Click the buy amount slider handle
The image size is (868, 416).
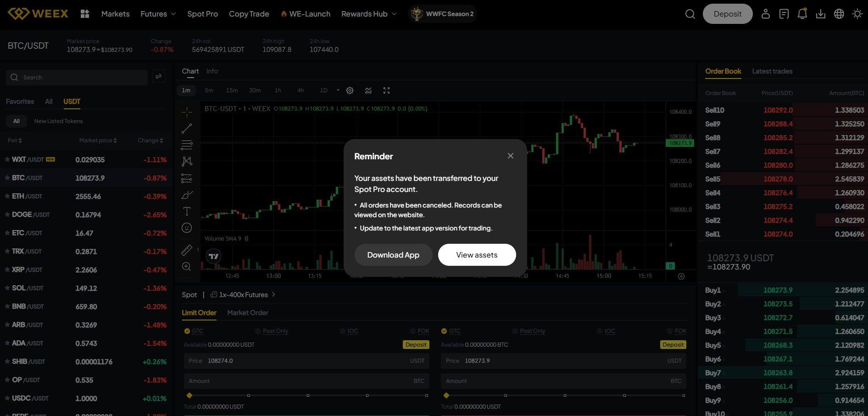coord(189,395)
